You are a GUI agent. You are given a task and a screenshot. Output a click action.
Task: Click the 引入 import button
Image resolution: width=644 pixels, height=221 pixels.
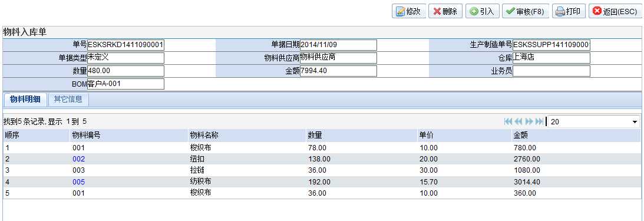[482, 12]
